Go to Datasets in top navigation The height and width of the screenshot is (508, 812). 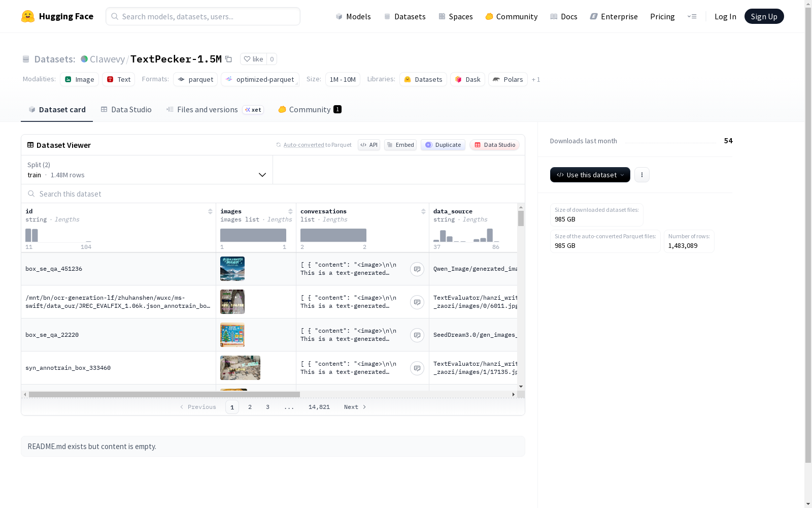click(x=404, y=16)
